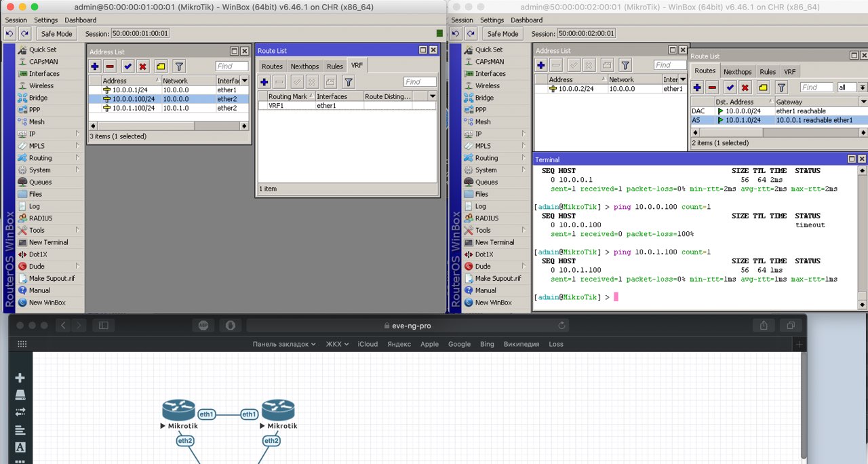The height and width of the screenshot is (464, 868).
Task: Add a new route in right Route List
Action: [697, 87]
